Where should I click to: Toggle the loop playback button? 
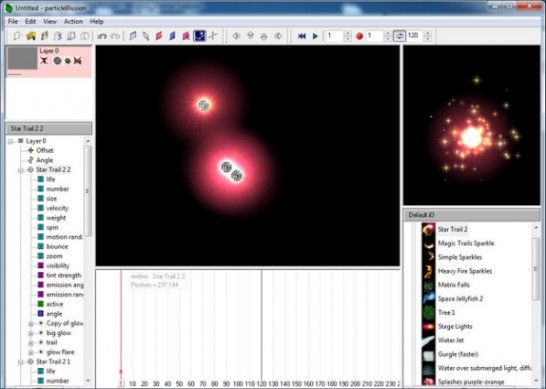[399, 36]
